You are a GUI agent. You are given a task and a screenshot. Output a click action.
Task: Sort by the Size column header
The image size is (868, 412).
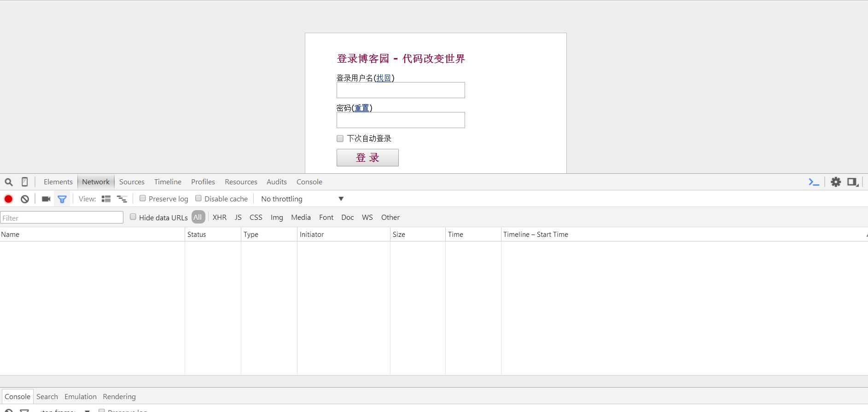pyautogui.click(x=418, y=235)
